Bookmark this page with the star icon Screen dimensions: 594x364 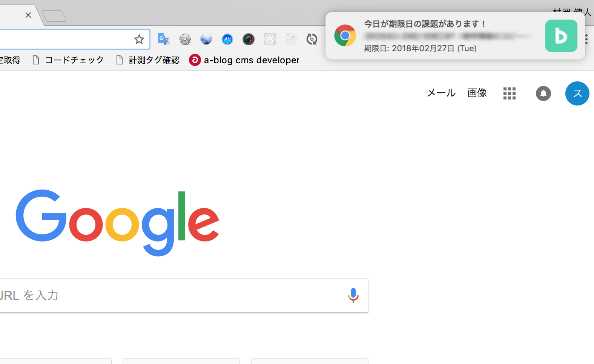coord(139,39)
